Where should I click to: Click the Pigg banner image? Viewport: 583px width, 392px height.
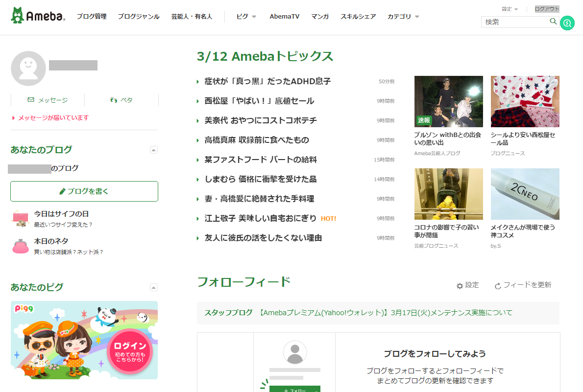coord(84,340)
